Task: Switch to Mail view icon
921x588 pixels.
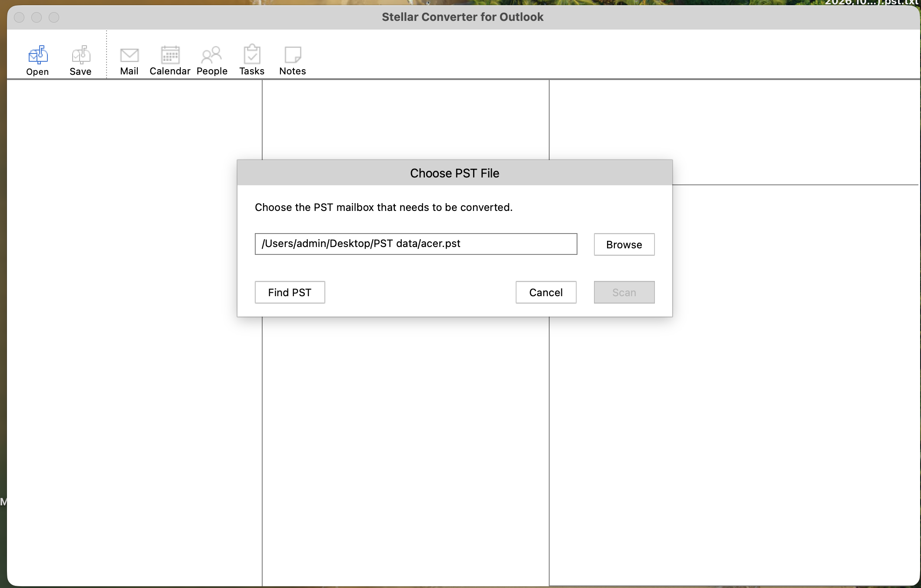Action: point(129,55)
